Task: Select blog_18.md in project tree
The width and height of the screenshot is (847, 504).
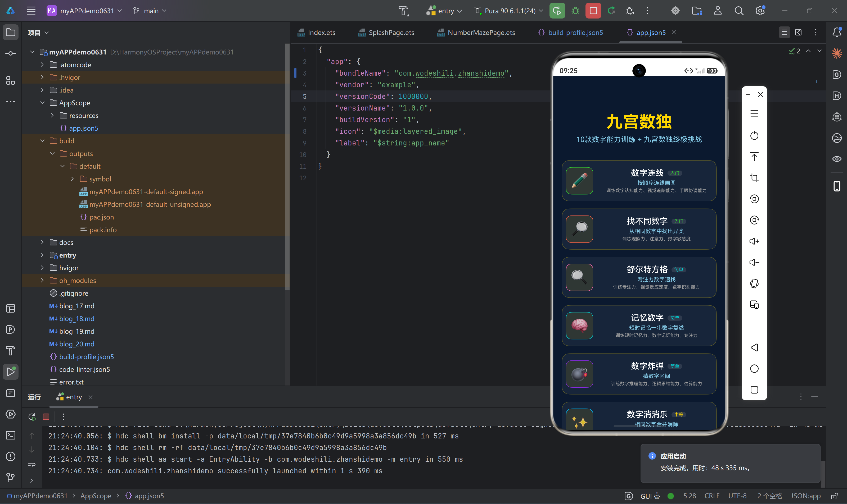Action: (x=76, y=319)
